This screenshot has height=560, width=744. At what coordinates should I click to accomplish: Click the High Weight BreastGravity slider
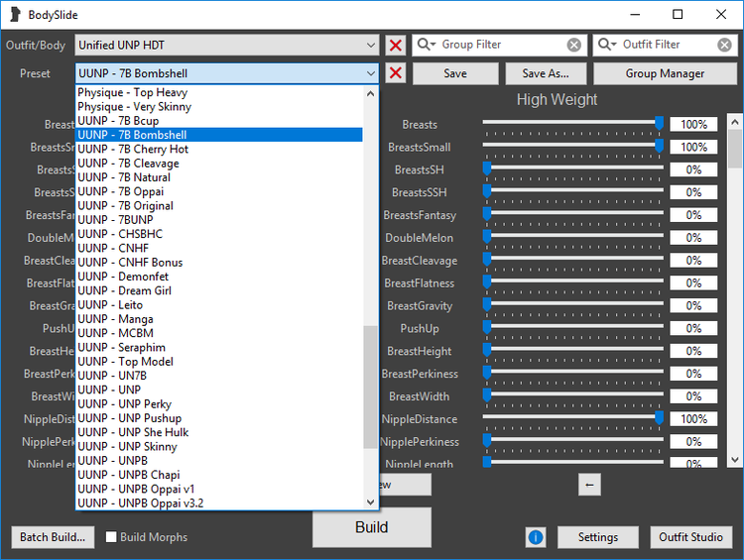point(573,305)
